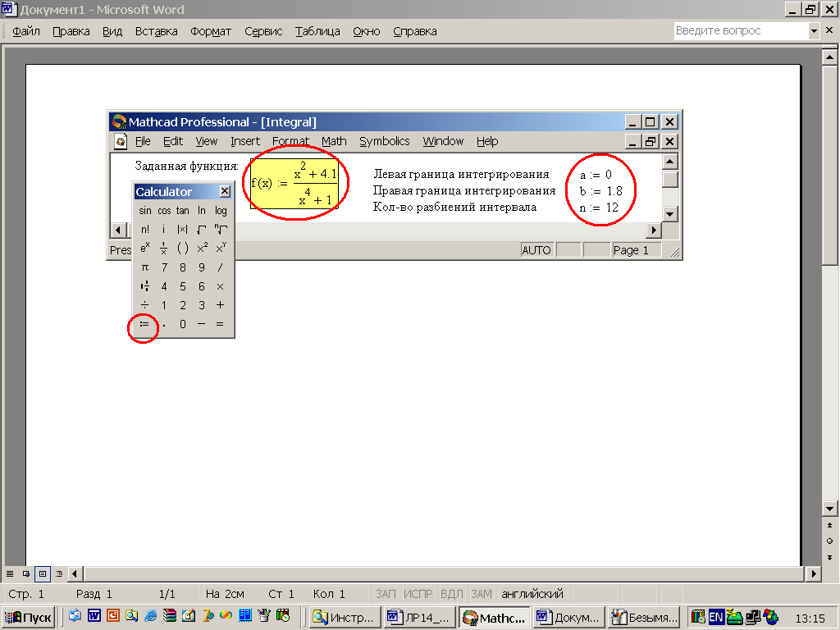This screenshot has height=630, width=840.
Task: Open the Формат menu in Word
Action: 211,32
